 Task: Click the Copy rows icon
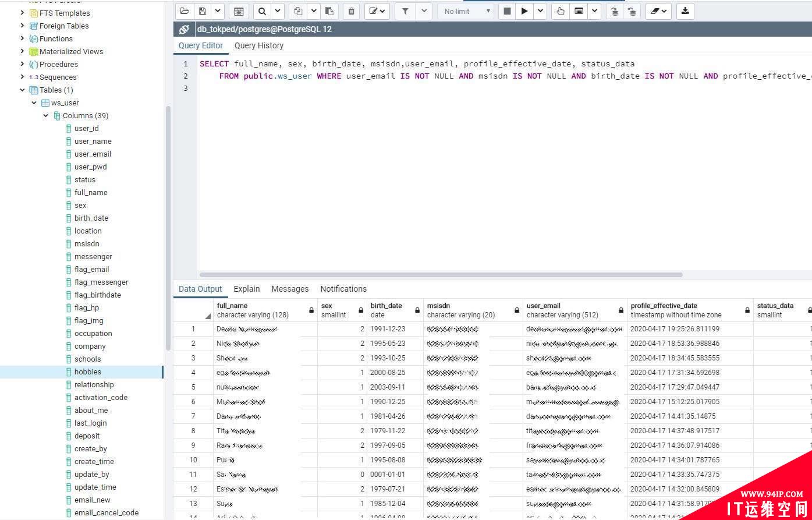click(x=298, y=11)
